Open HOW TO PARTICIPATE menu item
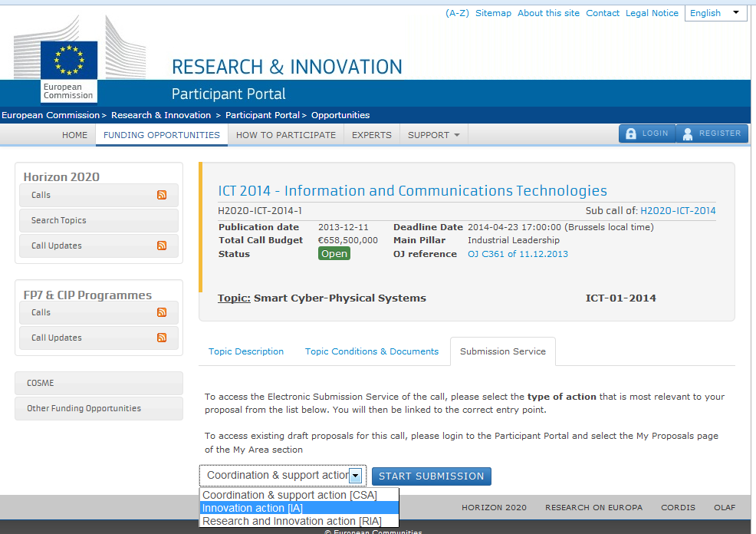This screenshot has height=534, width=756. point(286,135)
